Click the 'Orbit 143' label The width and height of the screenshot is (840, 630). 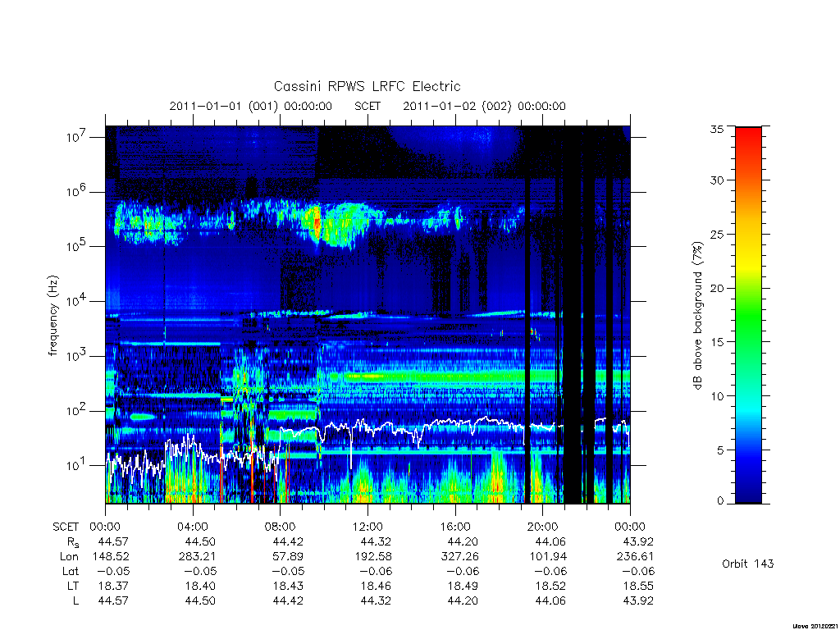(748, 564)
